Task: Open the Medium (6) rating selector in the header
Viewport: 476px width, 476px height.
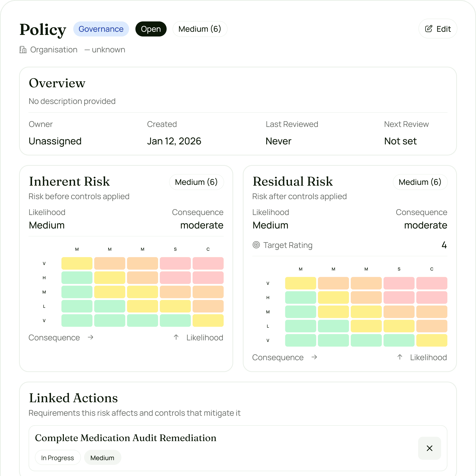Action: coord(200,29)
